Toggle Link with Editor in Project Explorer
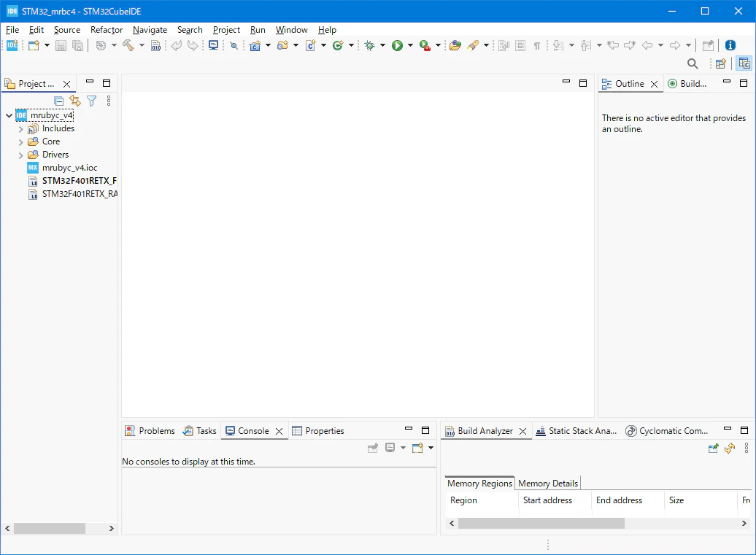Screen dimensions: 756x555 click(x=75, y=101)
